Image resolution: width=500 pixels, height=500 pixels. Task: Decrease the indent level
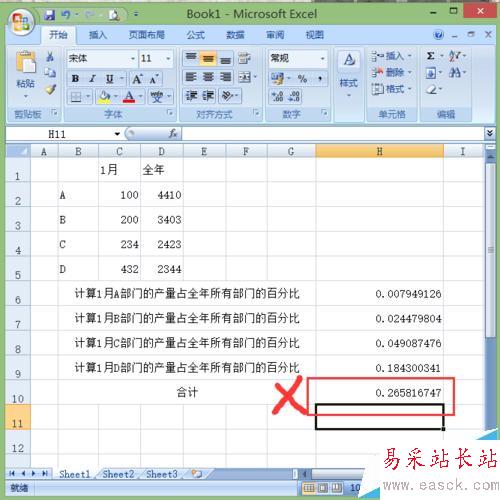tap(191, 96)
